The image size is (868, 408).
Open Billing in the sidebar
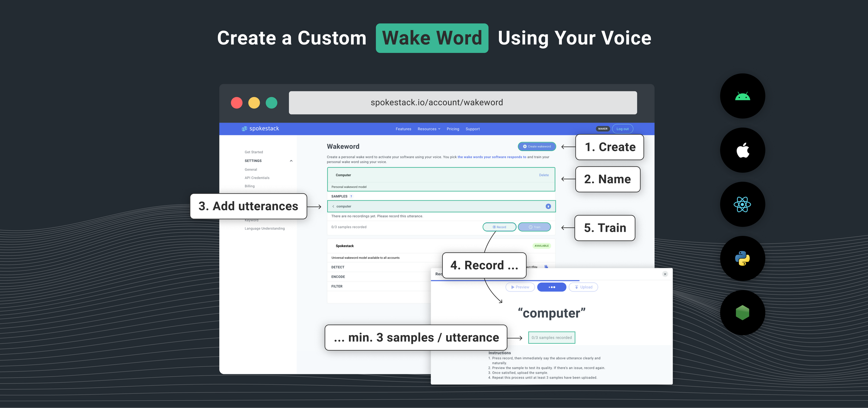click(x=250, y=186)
